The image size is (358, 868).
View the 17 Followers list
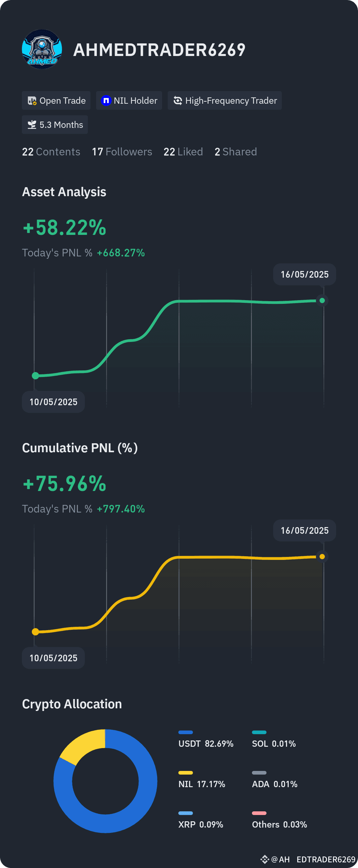pos(122,152)
